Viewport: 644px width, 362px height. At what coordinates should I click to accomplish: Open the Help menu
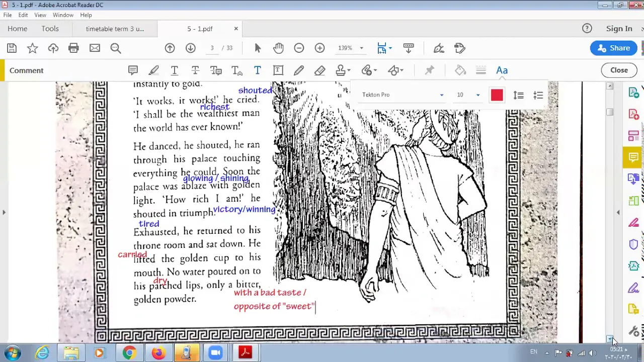tap(86, 15)
